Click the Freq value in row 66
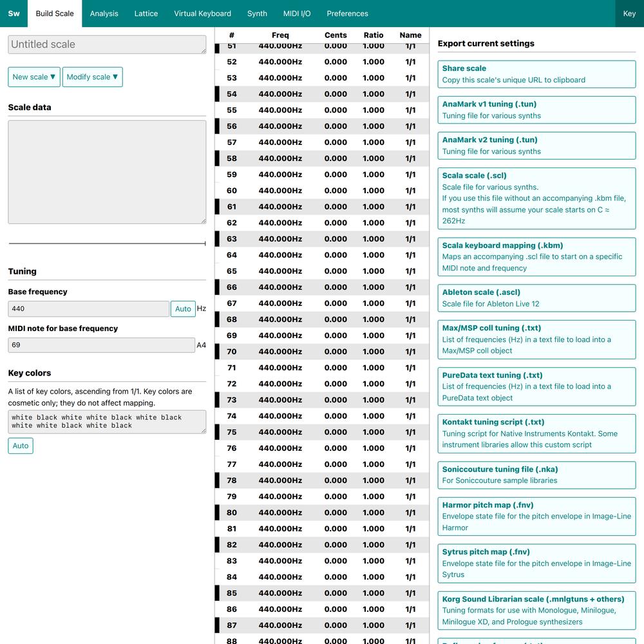644x644 pixels. (280, 287)
